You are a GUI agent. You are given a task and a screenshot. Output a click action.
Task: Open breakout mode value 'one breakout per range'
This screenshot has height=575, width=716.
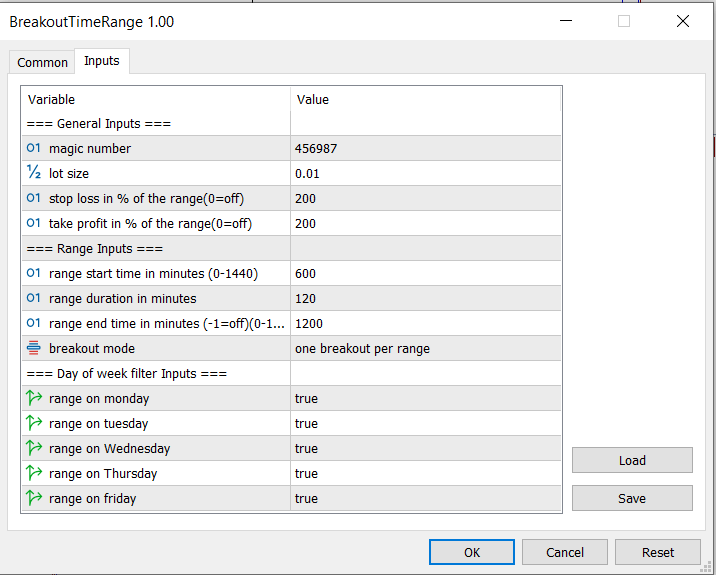[x=362, y=348]
